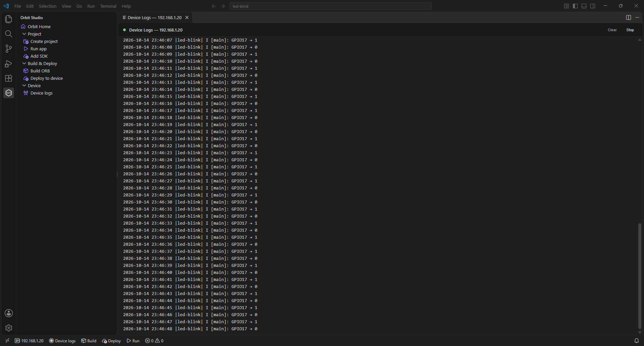Click Deploy to device in sidebar
Viewport: 644px width, 346px height.
[43, 78]
